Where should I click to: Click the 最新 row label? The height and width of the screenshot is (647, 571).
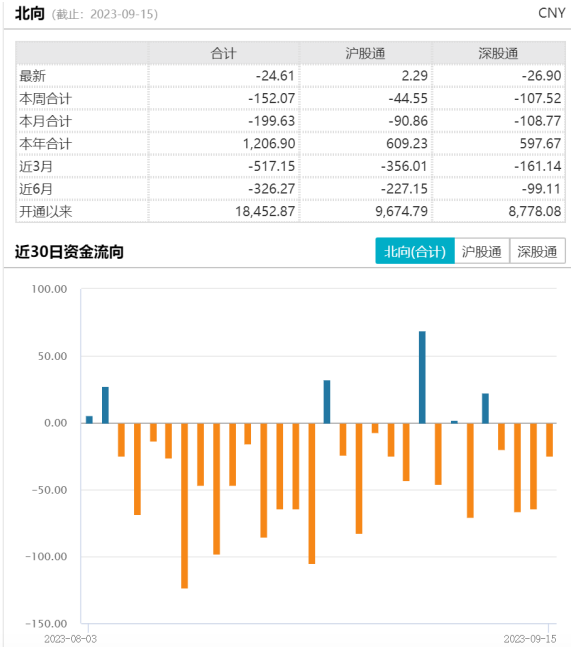click(32, 76)
